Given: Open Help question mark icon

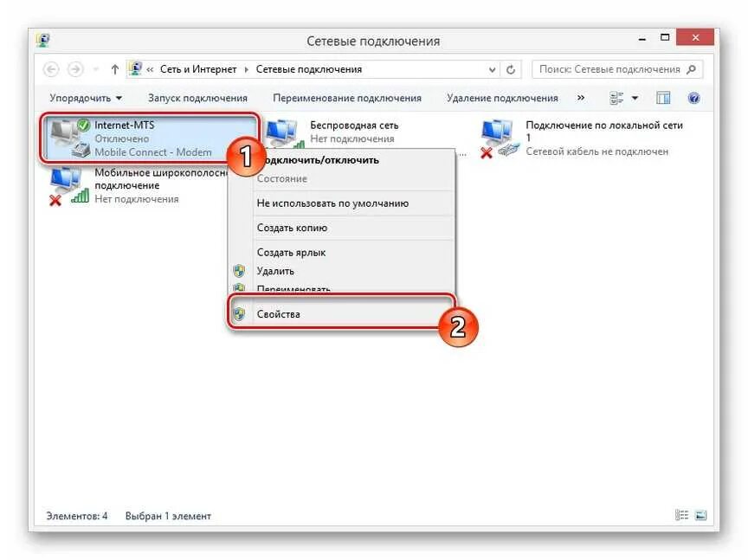Looking at the screenshot, I should click(x=694, y=99).
